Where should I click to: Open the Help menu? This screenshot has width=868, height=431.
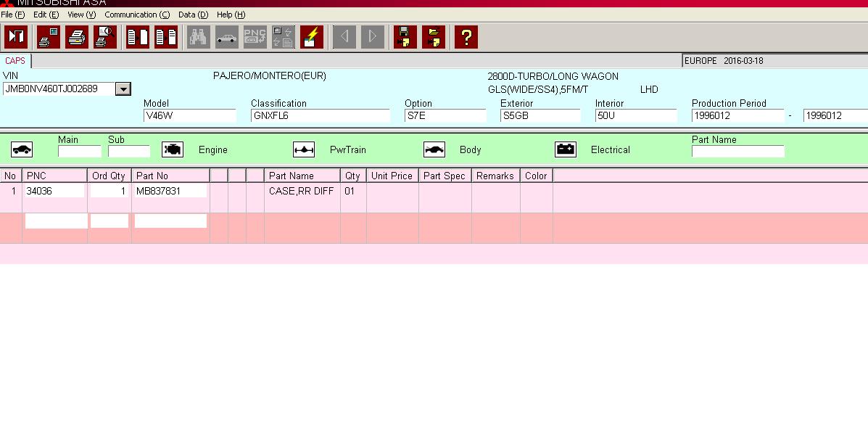point(231,15)
